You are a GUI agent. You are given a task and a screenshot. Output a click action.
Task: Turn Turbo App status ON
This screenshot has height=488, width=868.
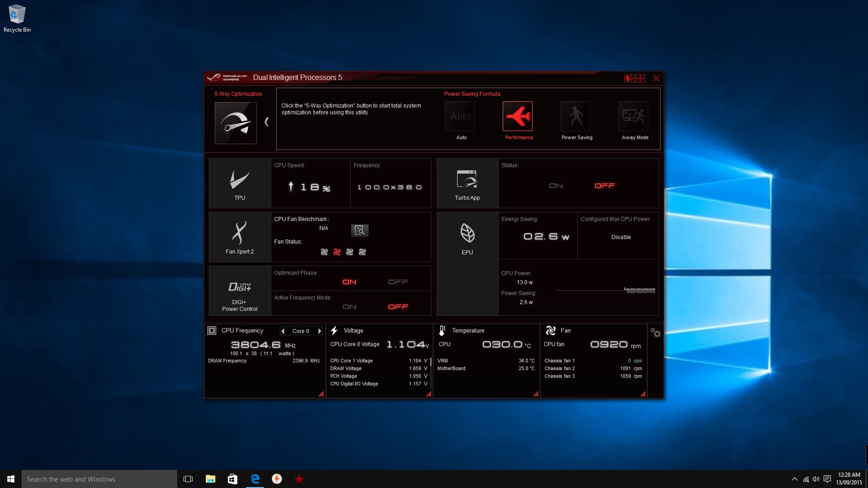point(556,186)
